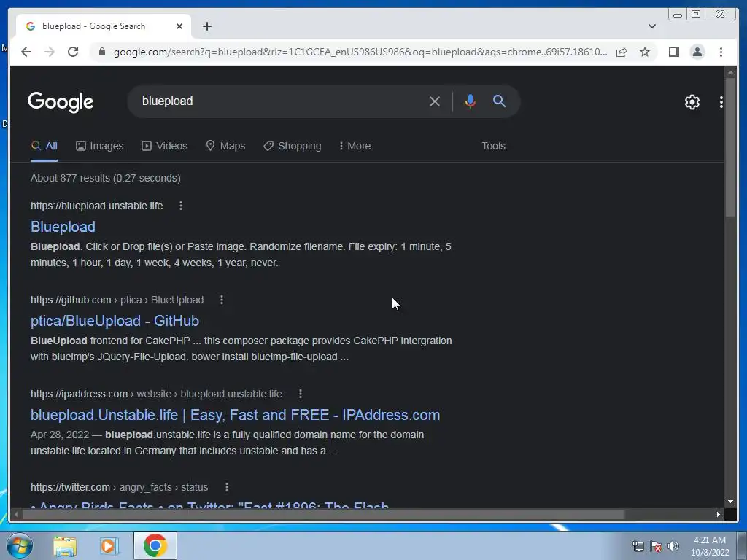Screen dimensions: 747x560
Task: Click the twitter.com angry_facts breadcrumb
Action: coord(119,487)
